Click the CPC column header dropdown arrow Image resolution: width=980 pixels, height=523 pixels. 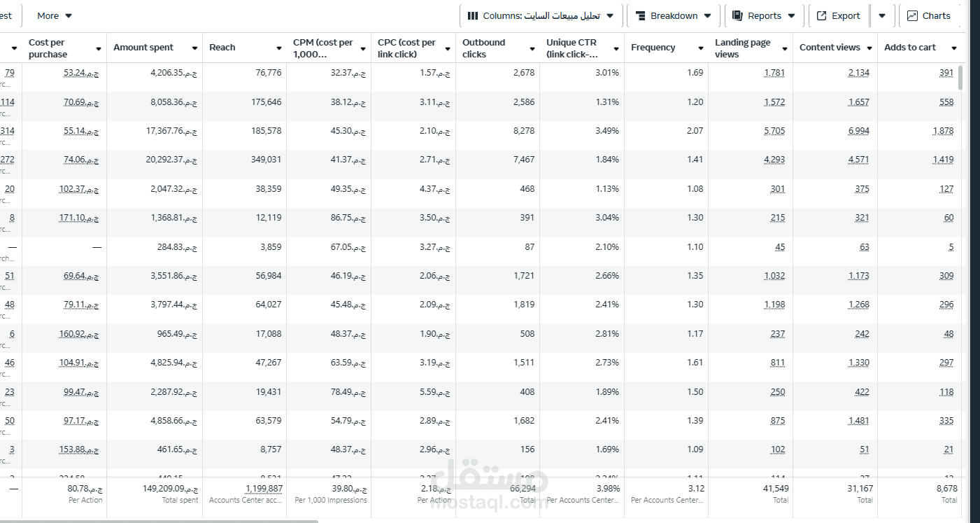(x=447, y=48)
